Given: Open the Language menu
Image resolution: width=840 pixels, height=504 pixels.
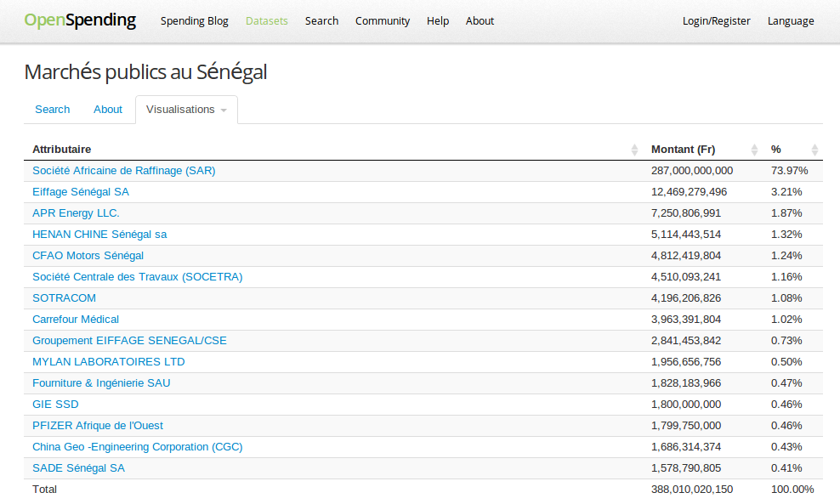Looking at the screenshot, I should [790, 20].
